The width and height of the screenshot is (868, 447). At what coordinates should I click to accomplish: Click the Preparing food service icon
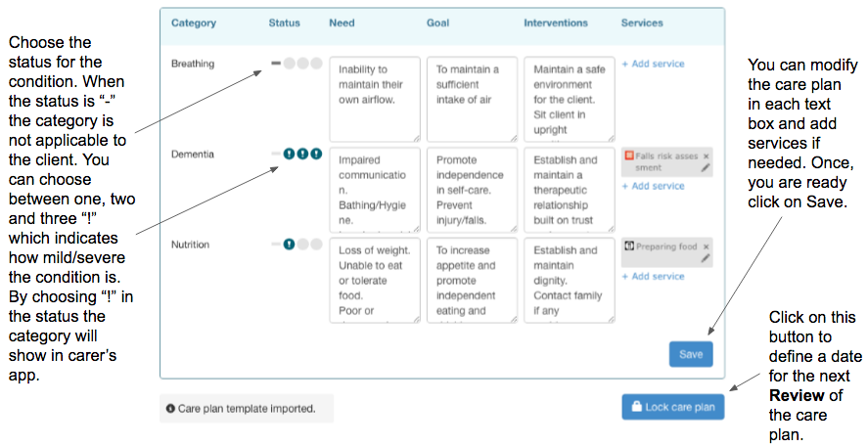629,246
